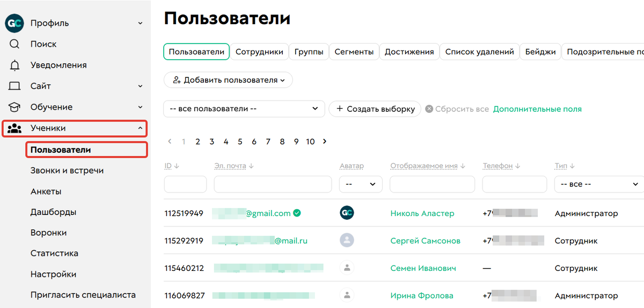Click the avatar of Сергей Самсонов
Image resolution: width=644 pixels, height=308 pixels.
[x=347, y=240]
